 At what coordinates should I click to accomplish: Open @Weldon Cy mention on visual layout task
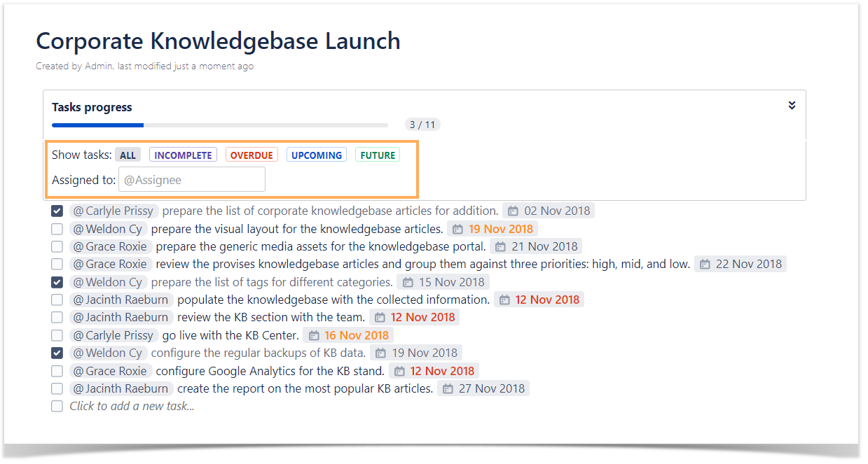pos(108,229)
